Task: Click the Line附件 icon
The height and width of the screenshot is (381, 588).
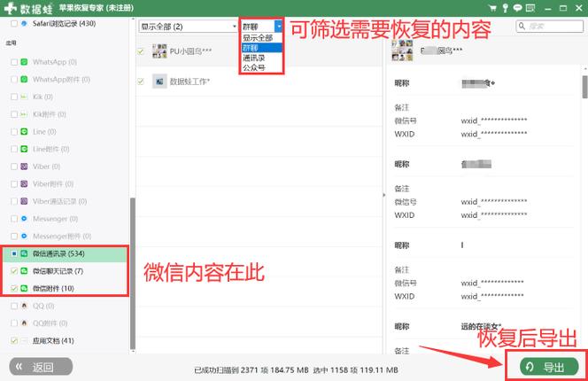Action: pyautogui.click(x=24, y=149)
